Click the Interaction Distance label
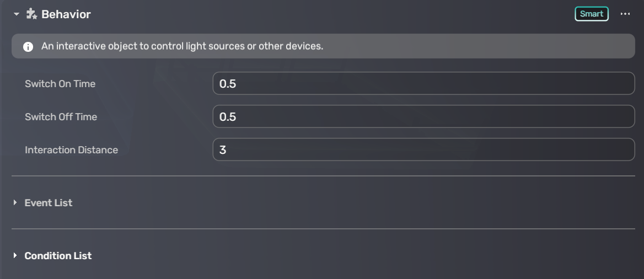The image size is (644, 279). click(71, 150)
